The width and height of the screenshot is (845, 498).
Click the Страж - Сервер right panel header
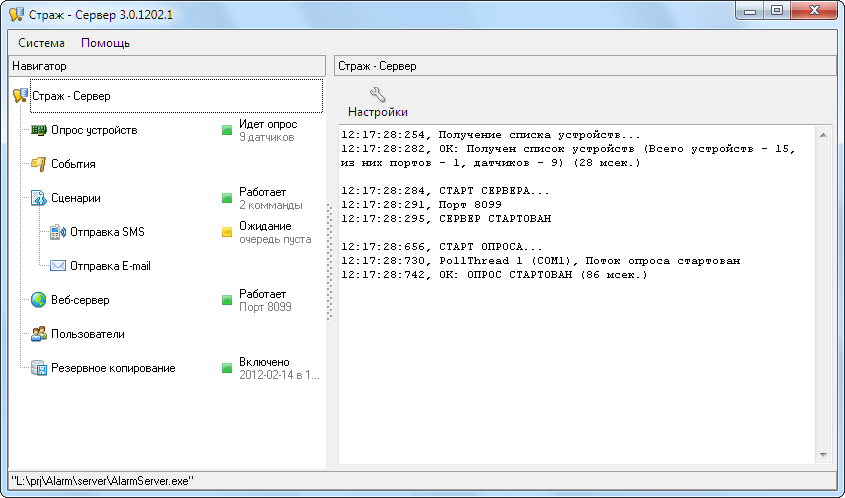[x=585, y=66]
